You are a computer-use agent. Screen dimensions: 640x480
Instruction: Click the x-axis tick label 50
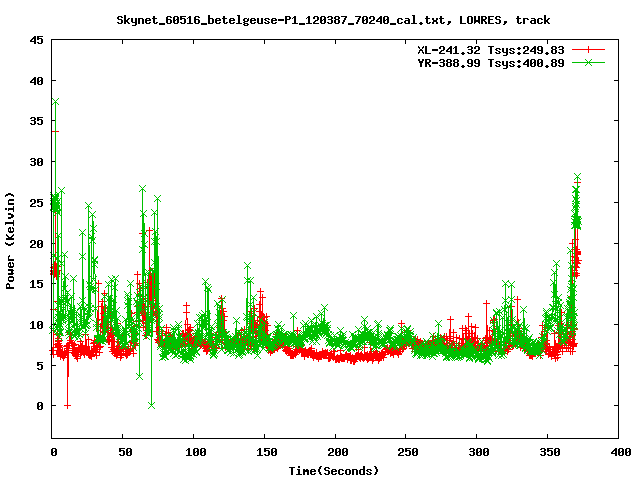126,452
